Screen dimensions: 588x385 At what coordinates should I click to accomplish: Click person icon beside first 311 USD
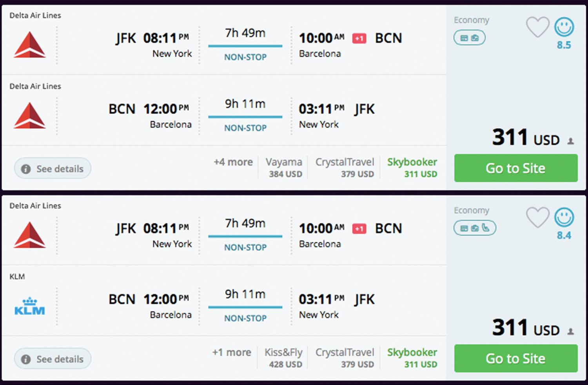tap(571, 141)
